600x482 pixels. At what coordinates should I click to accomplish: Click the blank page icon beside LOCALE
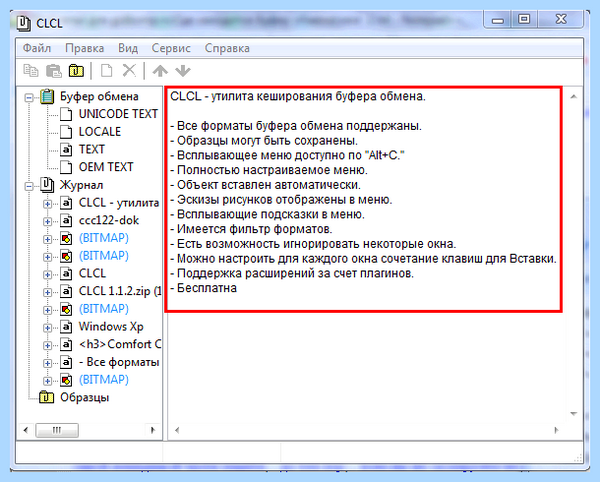(66, 132)
